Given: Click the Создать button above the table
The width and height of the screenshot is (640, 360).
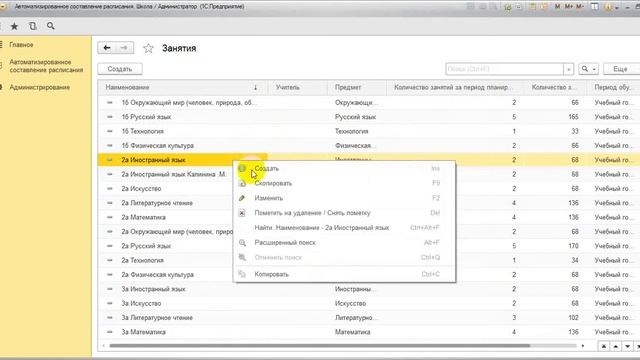Looking at the screenshot, I should tap(120, 69).
